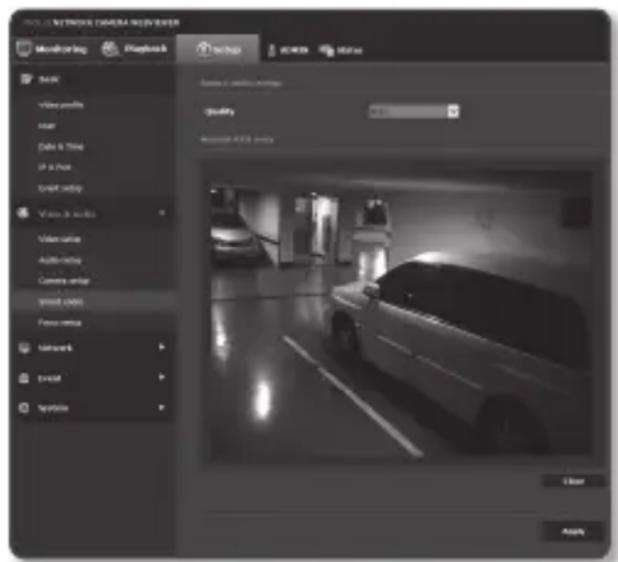Screen dimensions: 618x562
Task: Open Event setup under Basic
Action: tap(60, 188)
